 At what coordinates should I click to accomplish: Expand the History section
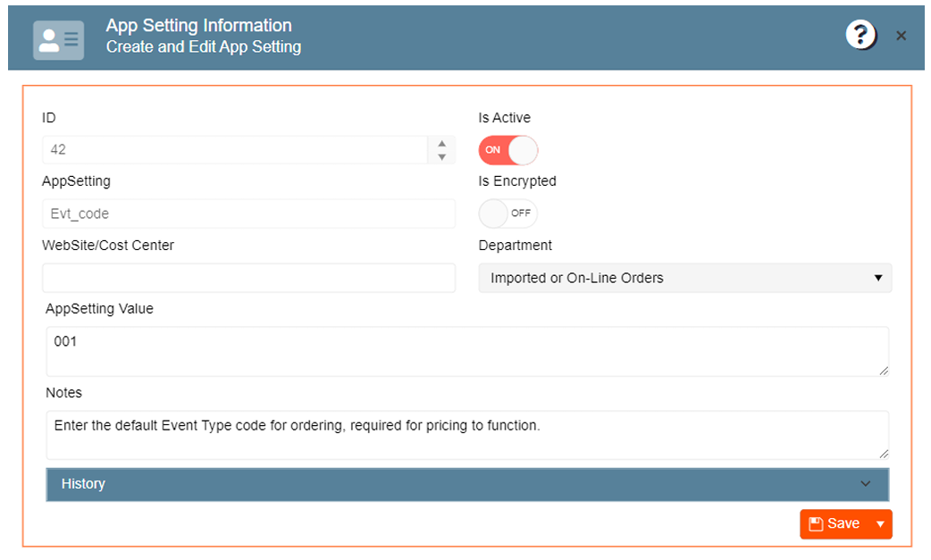click(466, 484)
